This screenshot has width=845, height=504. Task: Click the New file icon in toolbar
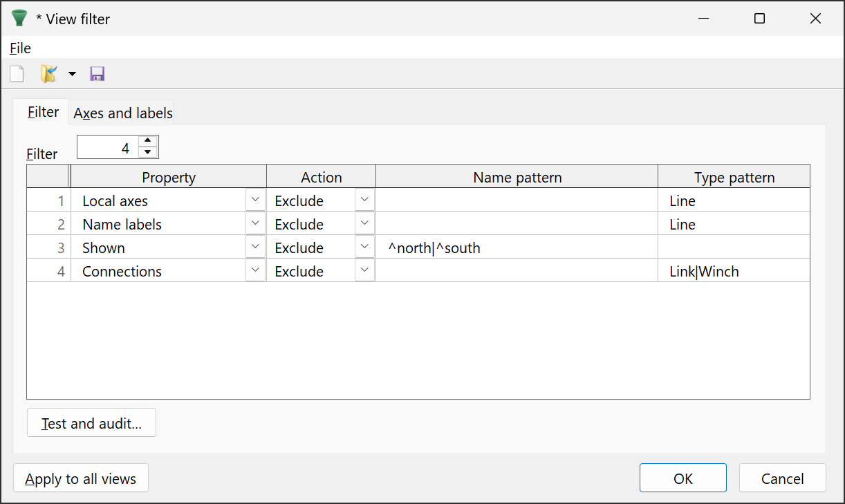pyautogui.click(x=17, y=74)
